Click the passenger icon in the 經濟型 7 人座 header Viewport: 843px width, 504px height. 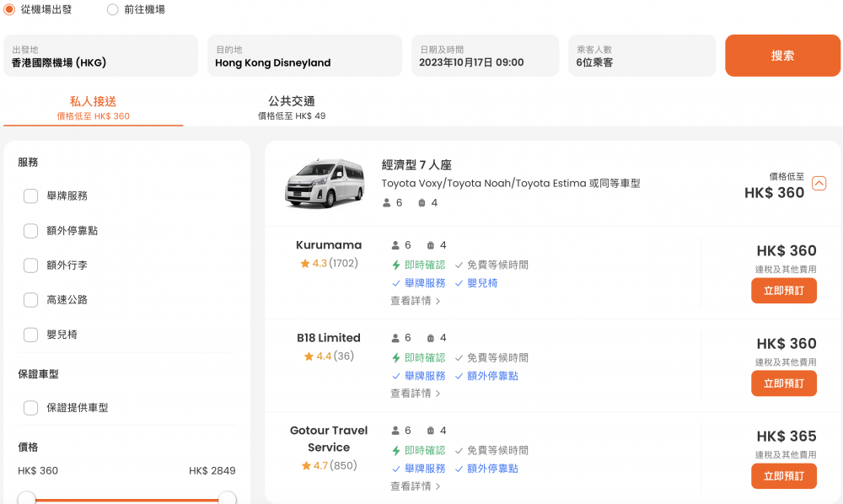click(x=387, y=203)
